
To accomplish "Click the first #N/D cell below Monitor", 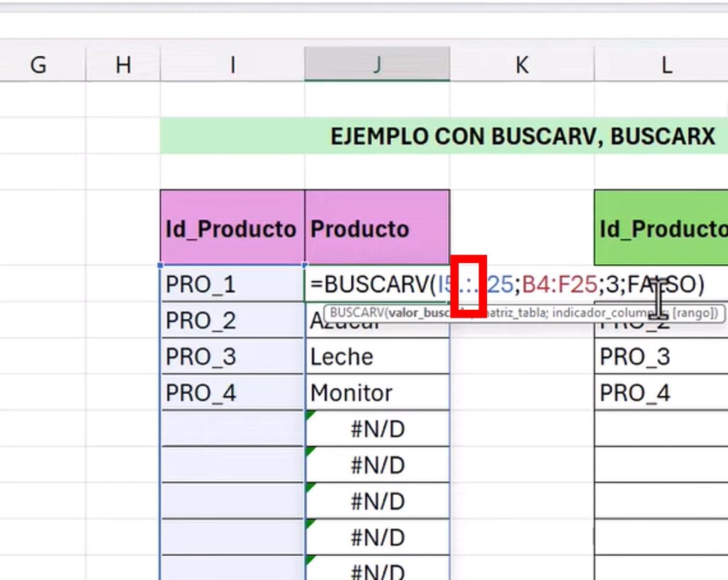I will [x=377, y=429].
